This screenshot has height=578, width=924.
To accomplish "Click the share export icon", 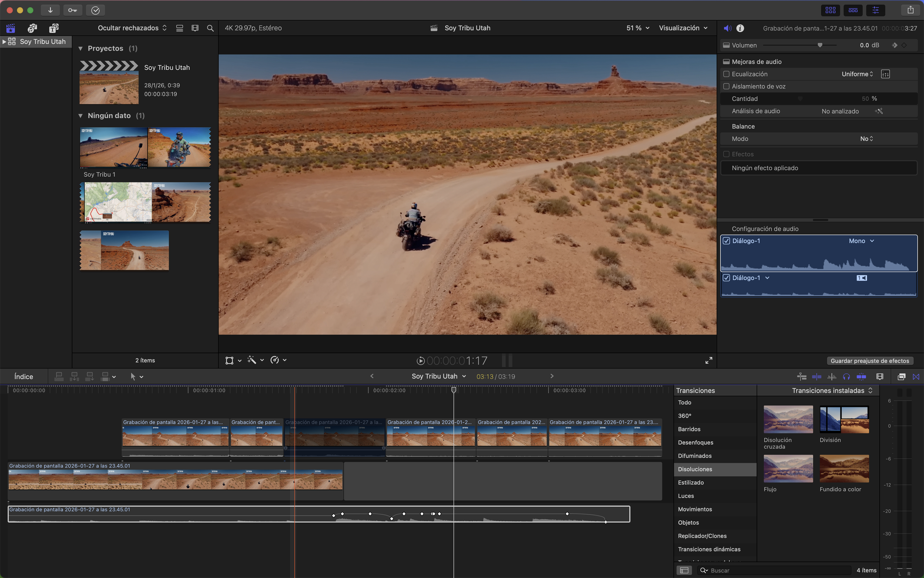I will pos(910,10).
